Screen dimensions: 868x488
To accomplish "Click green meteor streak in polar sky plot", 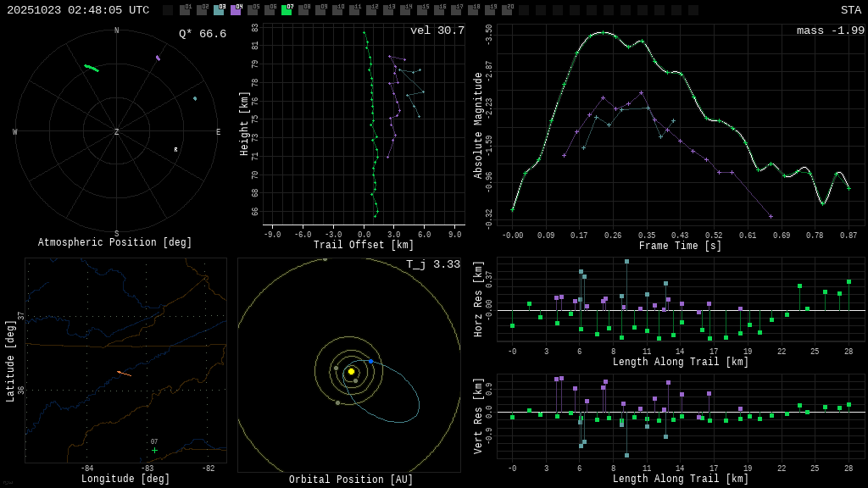I will 91,68.
